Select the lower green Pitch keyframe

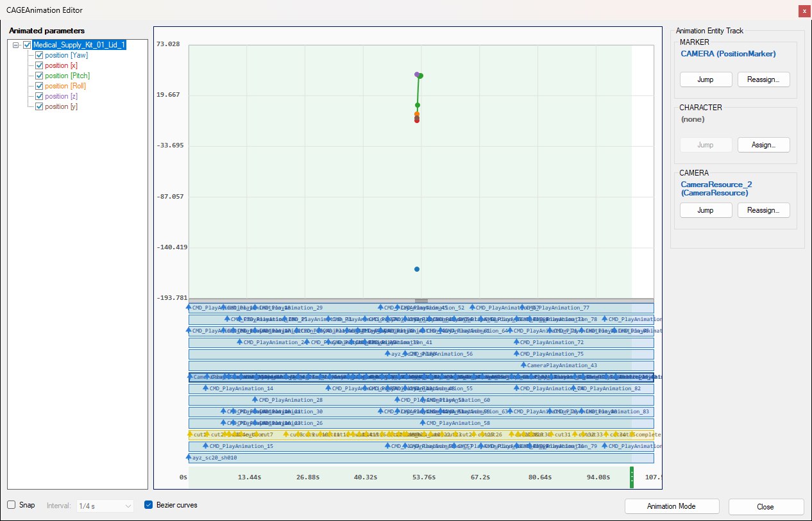click(x=418, y=105)
